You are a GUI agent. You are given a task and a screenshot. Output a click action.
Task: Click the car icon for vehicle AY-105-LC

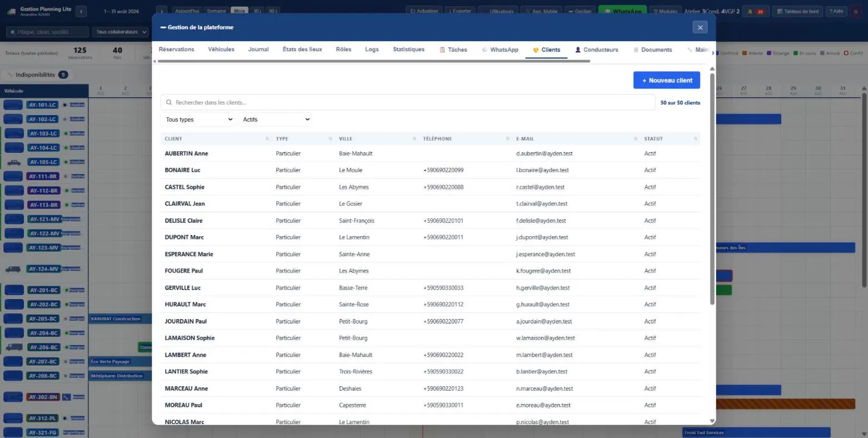[14, 162]
